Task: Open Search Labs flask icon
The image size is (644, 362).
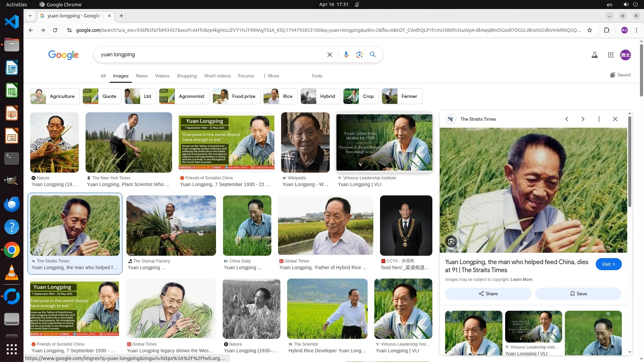Action: pyautogui.click(x=594, y=55)
